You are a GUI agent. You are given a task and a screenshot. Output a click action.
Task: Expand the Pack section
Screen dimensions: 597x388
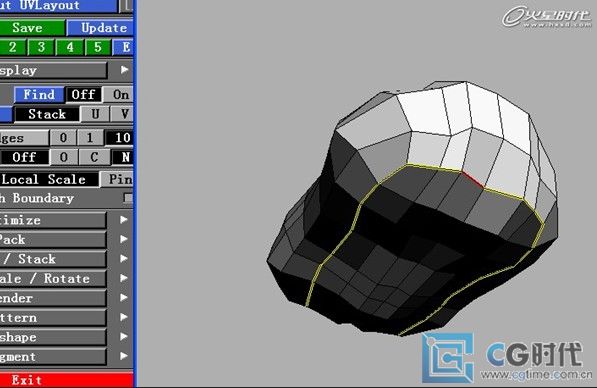point(53,240)
